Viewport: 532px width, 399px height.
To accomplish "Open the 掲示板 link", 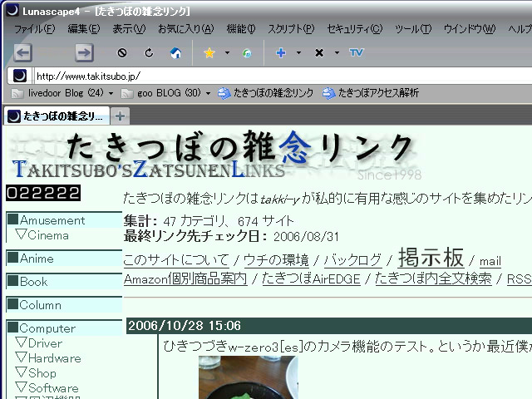I will coord(431,257).
